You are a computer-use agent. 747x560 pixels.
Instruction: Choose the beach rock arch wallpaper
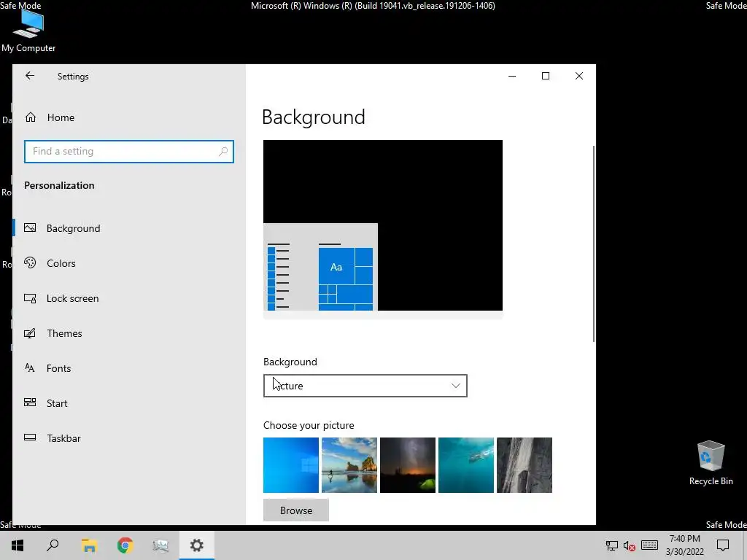(x=349, y=464)
